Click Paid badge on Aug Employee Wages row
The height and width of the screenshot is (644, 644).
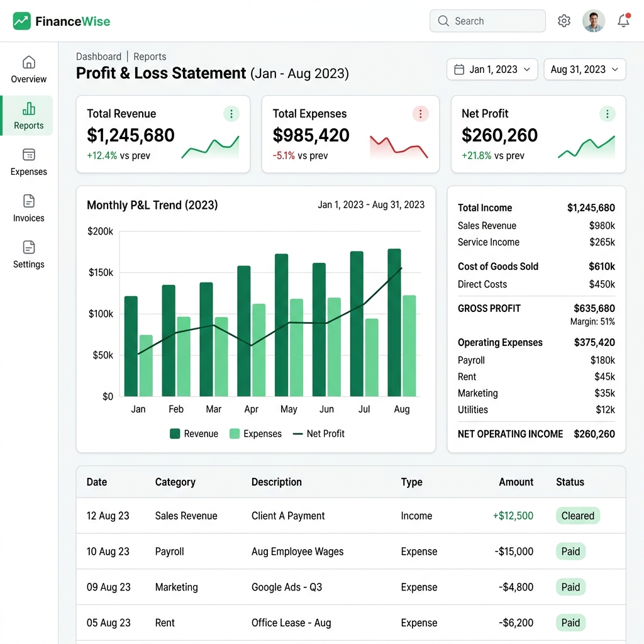[x=570, y=551]
